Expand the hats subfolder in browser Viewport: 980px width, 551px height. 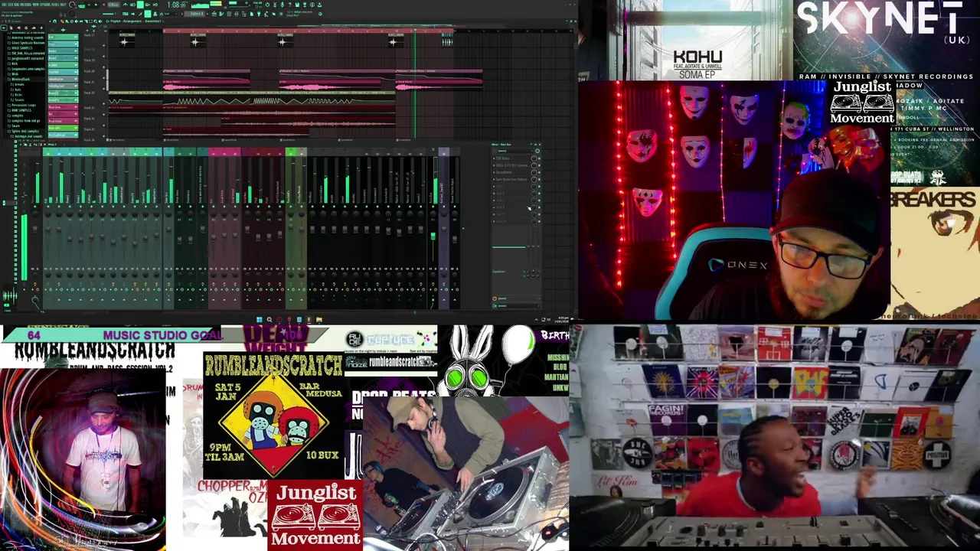pyautogui.click(x=18, y=90)
